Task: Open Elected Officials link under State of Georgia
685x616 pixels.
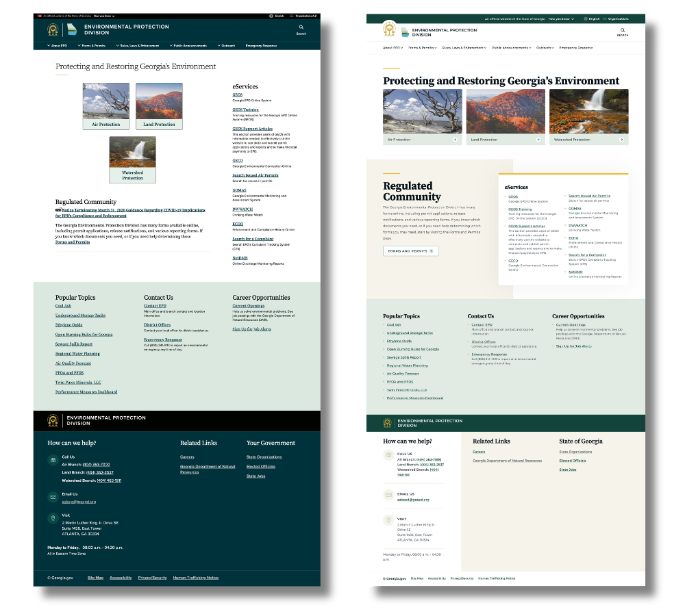Action: 572,461
